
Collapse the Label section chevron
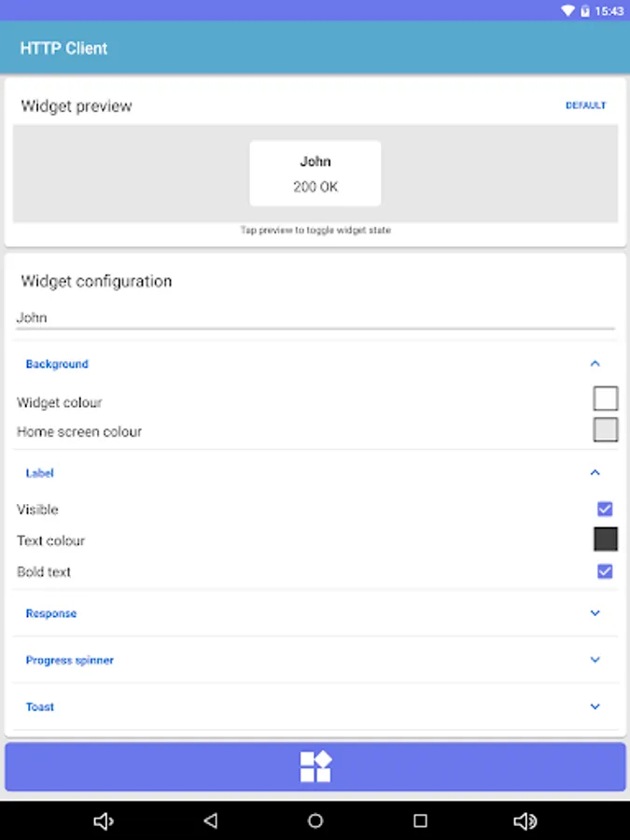click(595, 472)
